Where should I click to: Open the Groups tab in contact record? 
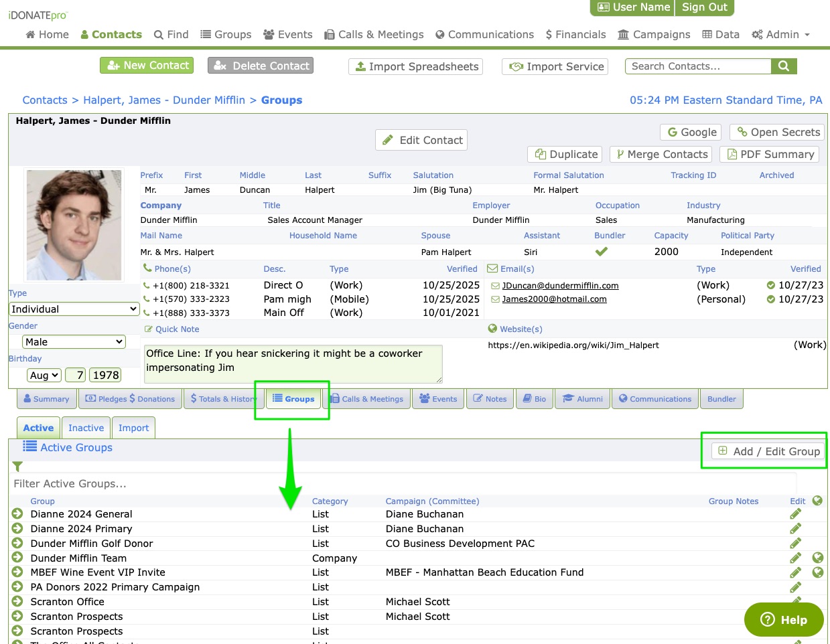click(x=293, y=399)
